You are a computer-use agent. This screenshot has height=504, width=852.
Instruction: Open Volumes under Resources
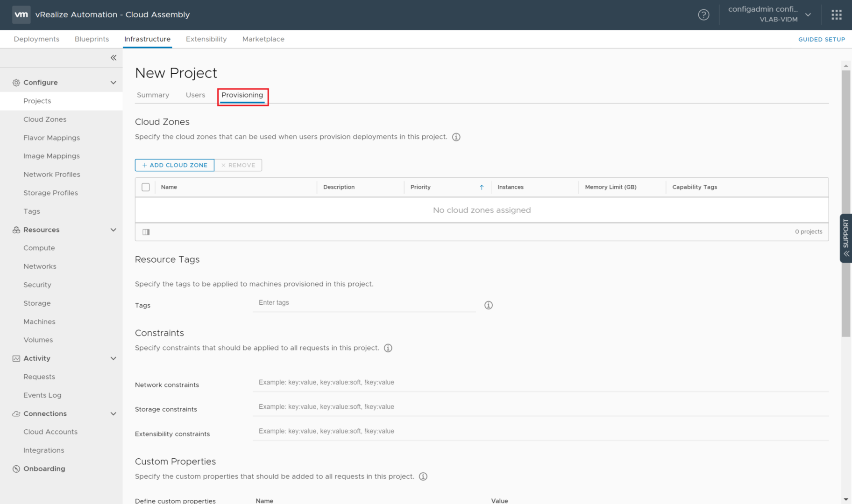(38, 340)
